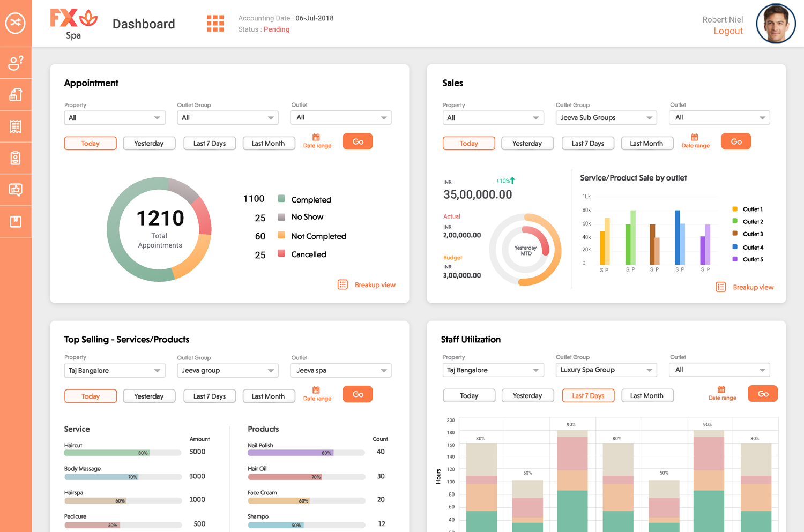Select Today filter in the Sales panel

click(x=468, y=143)
